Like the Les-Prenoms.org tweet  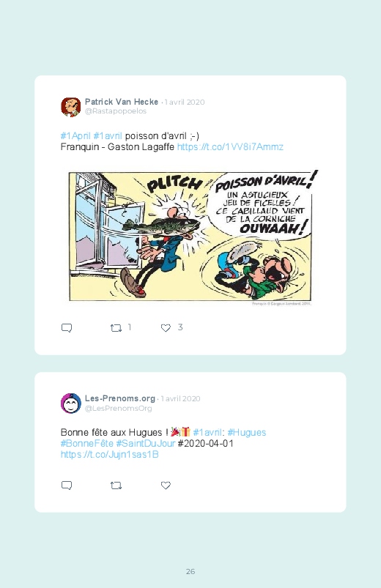(166, 485)
